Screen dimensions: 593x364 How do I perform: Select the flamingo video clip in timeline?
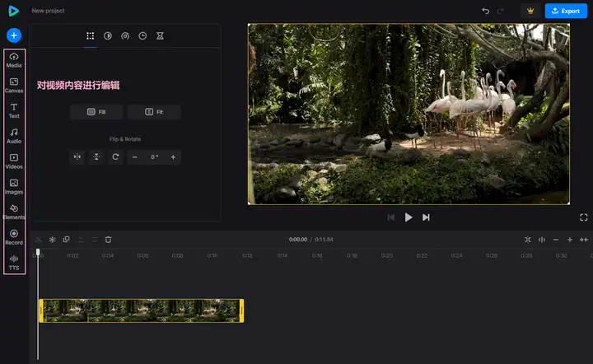click(142, 310)
